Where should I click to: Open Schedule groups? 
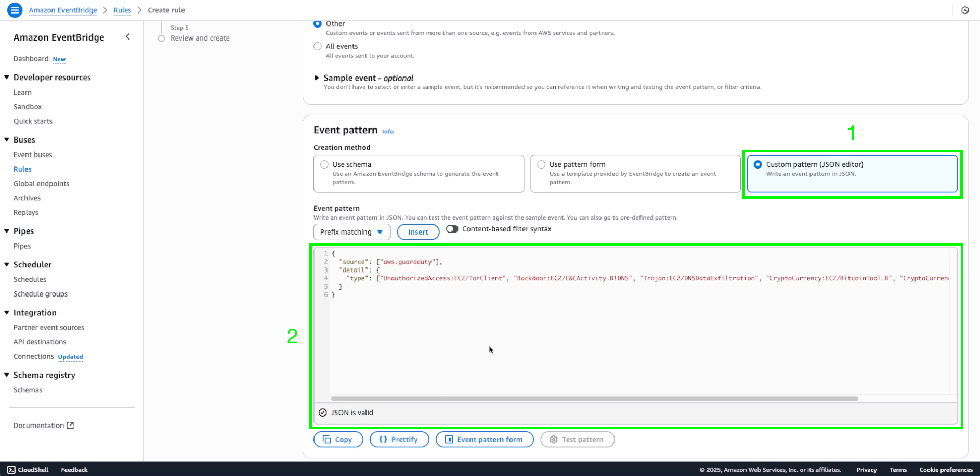click(41, 294)
